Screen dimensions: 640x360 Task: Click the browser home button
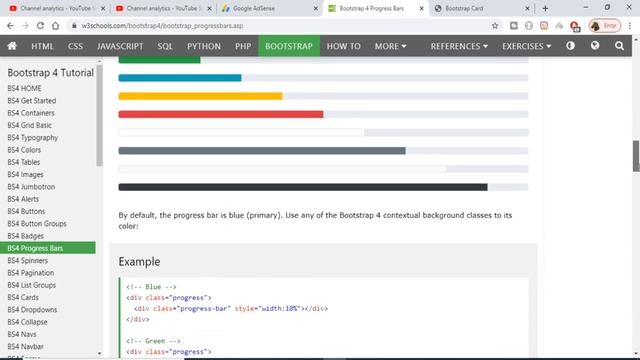[56, 26]
